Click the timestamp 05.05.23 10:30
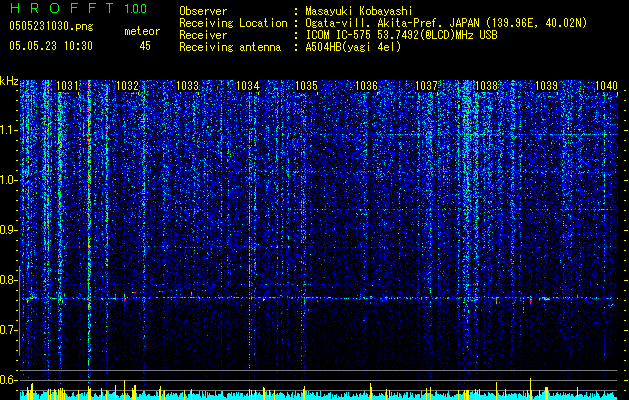The image size is (629, 400). (51, 46)
